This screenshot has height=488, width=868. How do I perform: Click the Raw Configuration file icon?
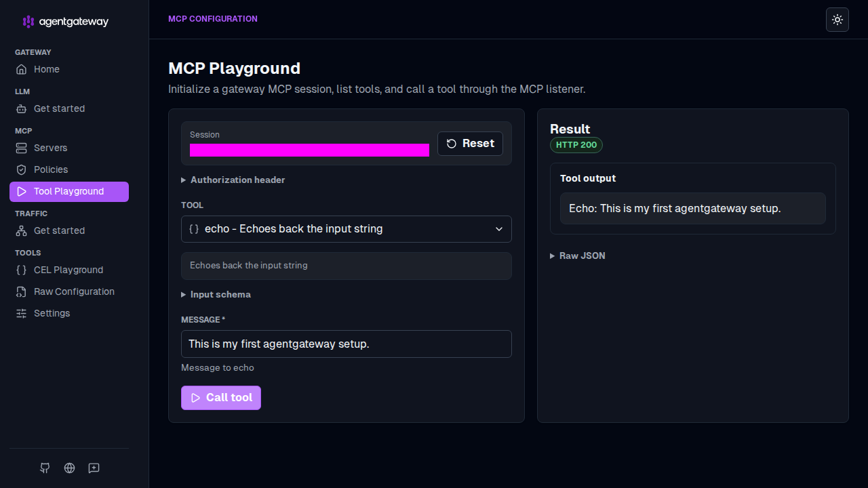pyautogui.click(x=21, y=291)
